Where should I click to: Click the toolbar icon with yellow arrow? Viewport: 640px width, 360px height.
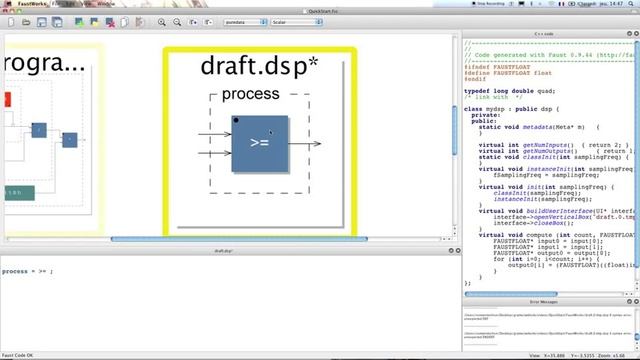tap(95, 22)
